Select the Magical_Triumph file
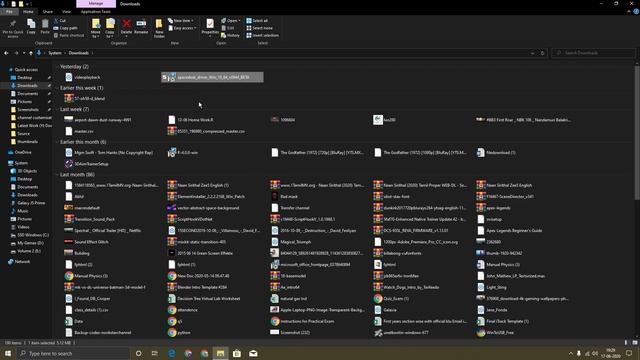The width and height of the screenshot is (640, 360). tap(291, 242)
